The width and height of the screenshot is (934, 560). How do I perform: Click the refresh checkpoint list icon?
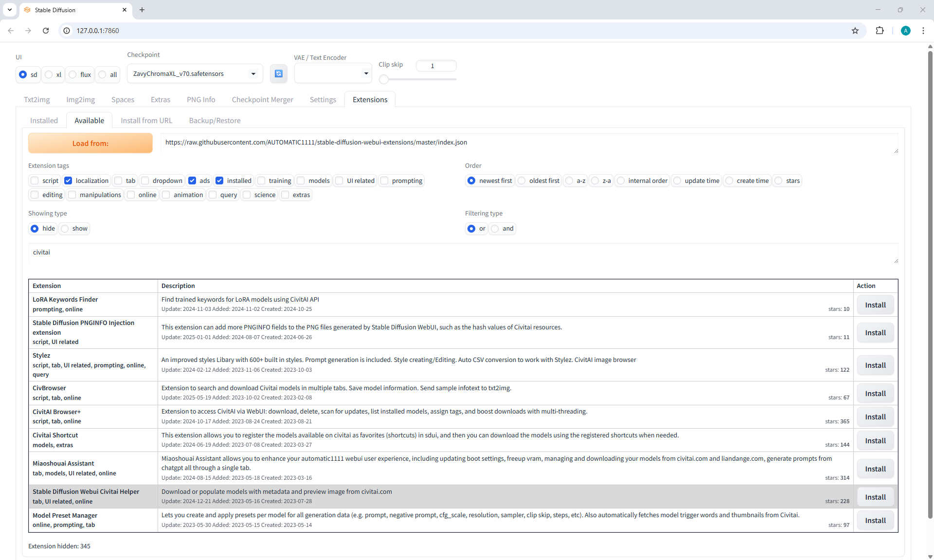click(279, 73)
